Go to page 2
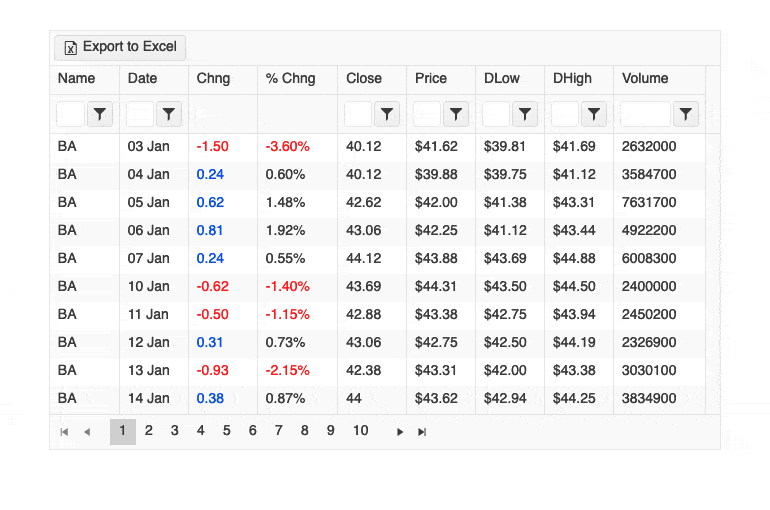This screenshot has height=510, width=770. pos(149,431)
